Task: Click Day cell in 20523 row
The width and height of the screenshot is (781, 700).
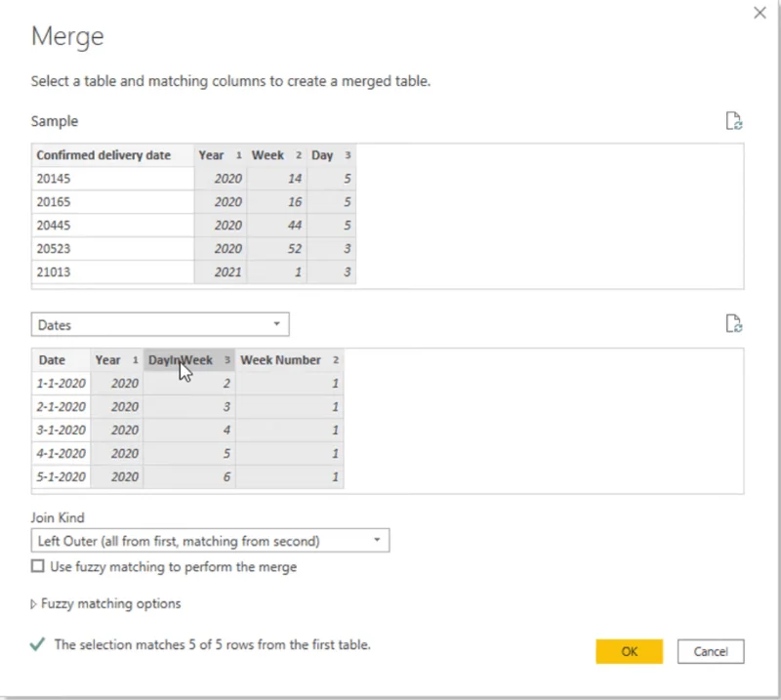Action: tap(331, 248)
